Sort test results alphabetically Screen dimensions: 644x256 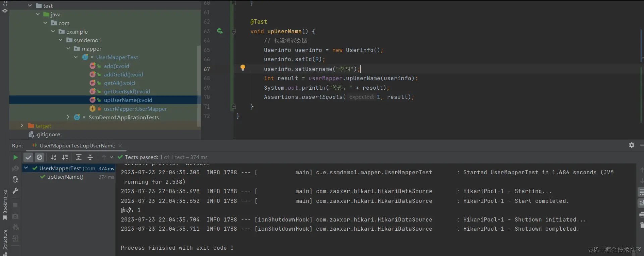(53, 157)
